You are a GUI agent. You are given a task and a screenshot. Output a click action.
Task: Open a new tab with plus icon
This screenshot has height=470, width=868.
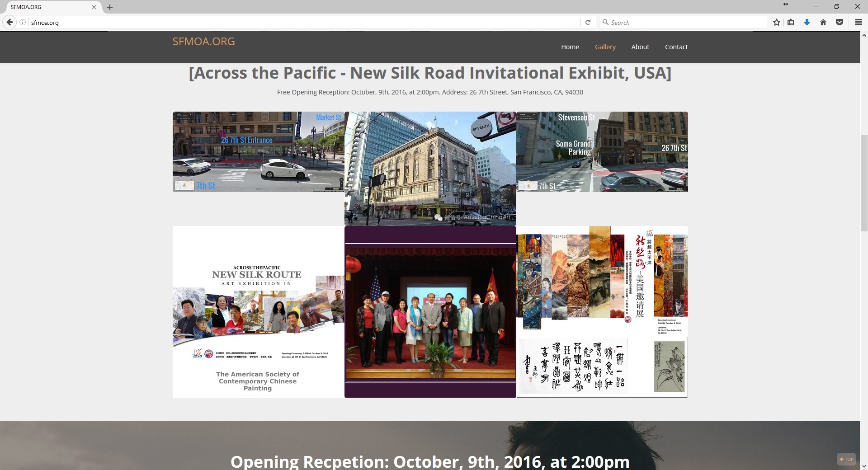tap(110, 7)
